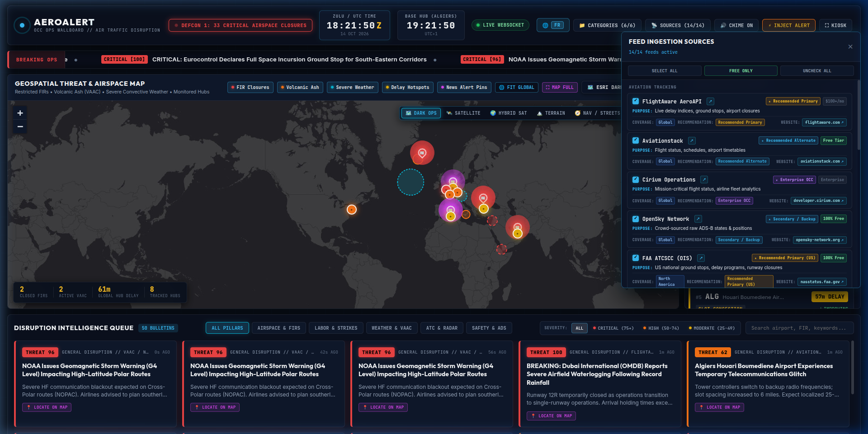Toggle FIR Closures map layer
868x434 pixels.
(250, 88)
